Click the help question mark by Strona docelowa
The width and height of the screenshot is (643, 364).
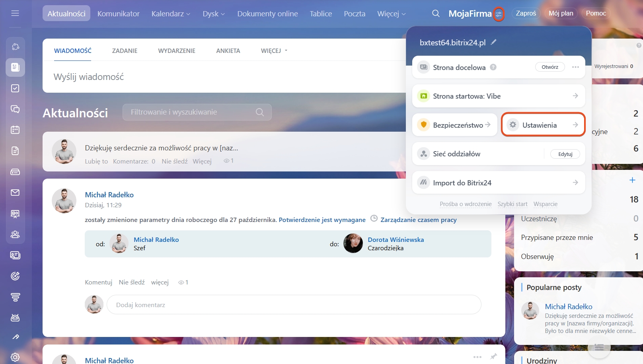pyautogui.click(x=493, y=67)
